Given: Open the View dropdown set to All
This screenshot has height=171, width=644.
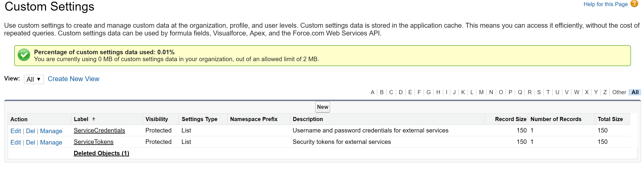Looking at the screenshot, I should click(x=33, y=79).
